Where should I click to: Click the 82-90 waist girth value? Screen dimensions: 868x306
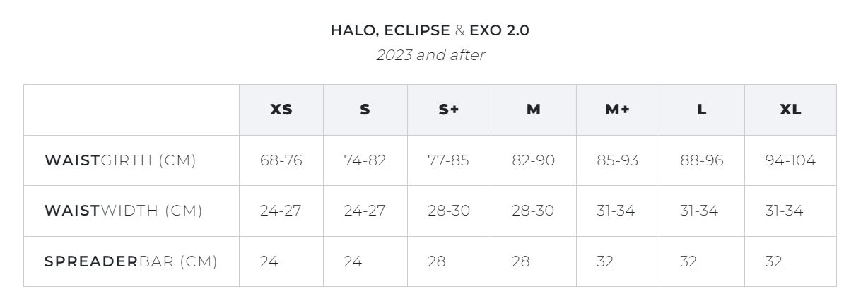[534, 160]
